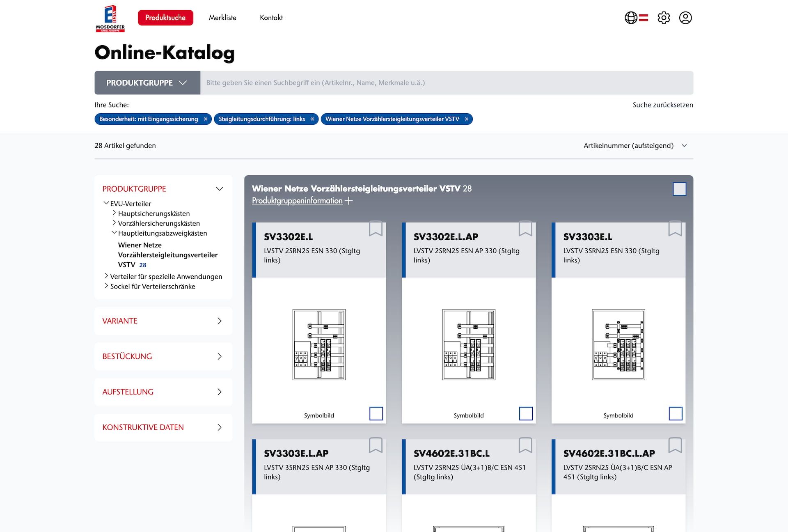Open article SV3302E.L title
Image resolution: width=788 pixels, height=532 pixels.
pos(289,237)
